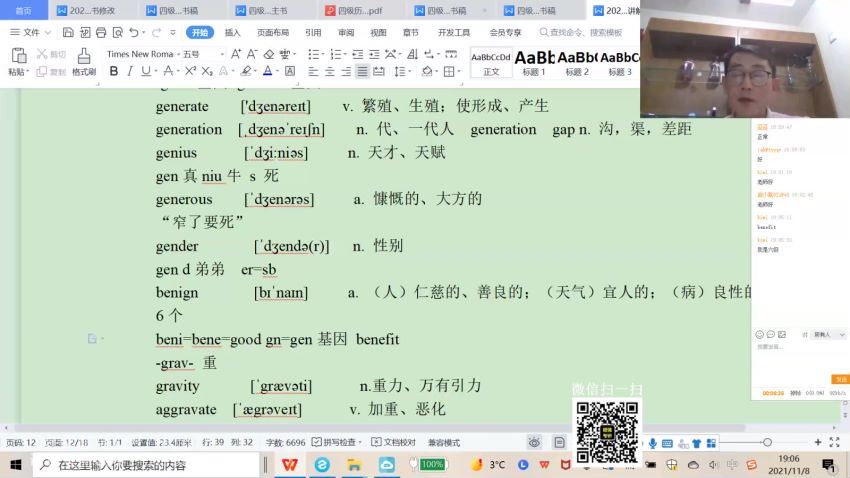Apply the 标题 1 style

point(534,63)
